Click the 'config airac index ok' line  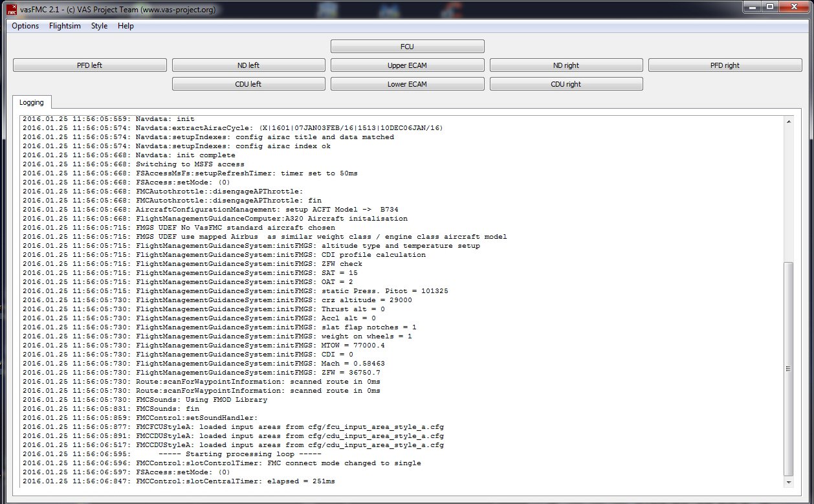pyautogui.click(x=176, y=146)
